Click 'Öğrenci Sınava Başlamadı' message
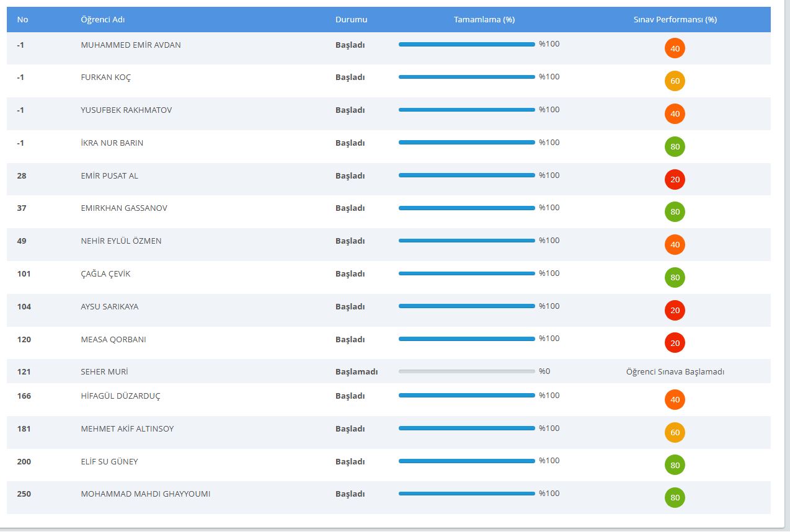The width and height of the screenshot is (790, 532). click(x=675, y=372)
